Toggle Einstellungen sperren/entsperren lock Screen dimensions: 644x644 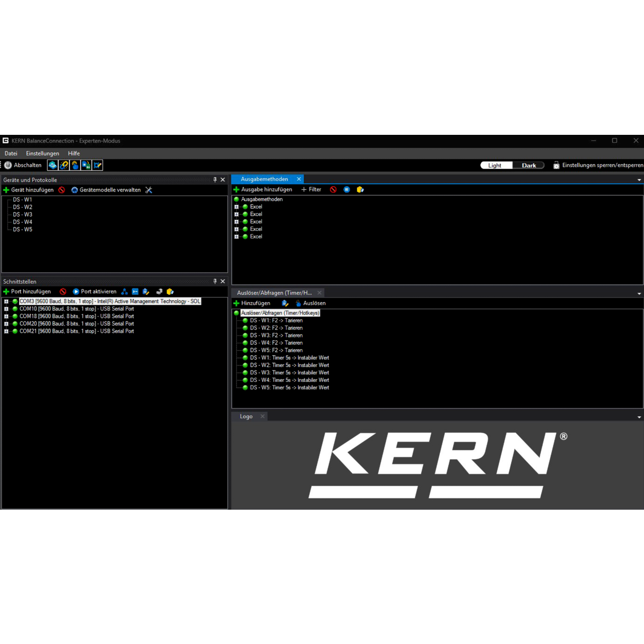[556, 165]
